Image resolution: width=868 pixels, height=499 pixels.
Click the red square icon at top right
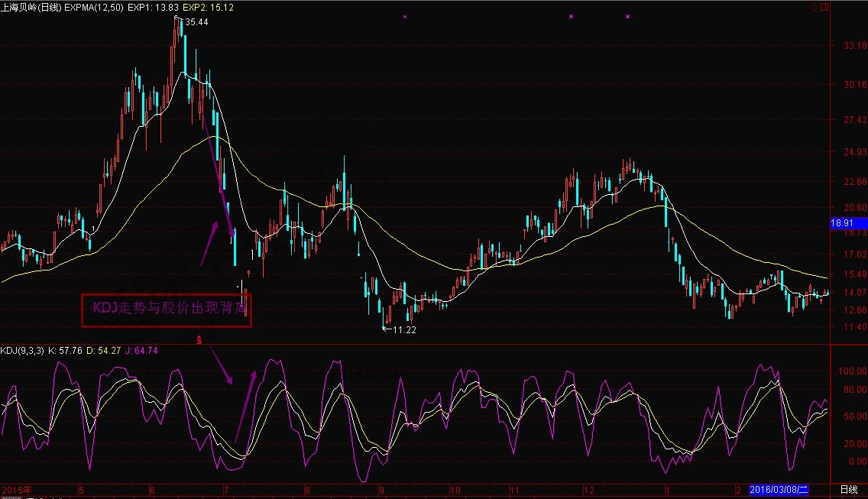pyautogui.click(x=824, y=7)
